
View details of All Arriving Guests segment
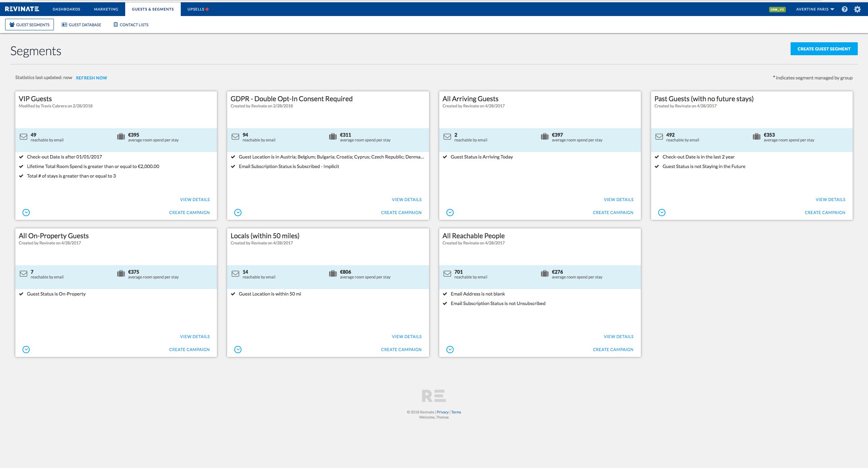click(x=618, y=199)
